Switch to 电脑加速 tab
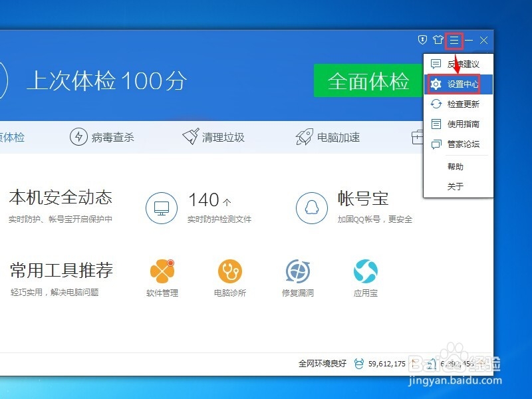The image size is (532, 399). tap(328, 137)
